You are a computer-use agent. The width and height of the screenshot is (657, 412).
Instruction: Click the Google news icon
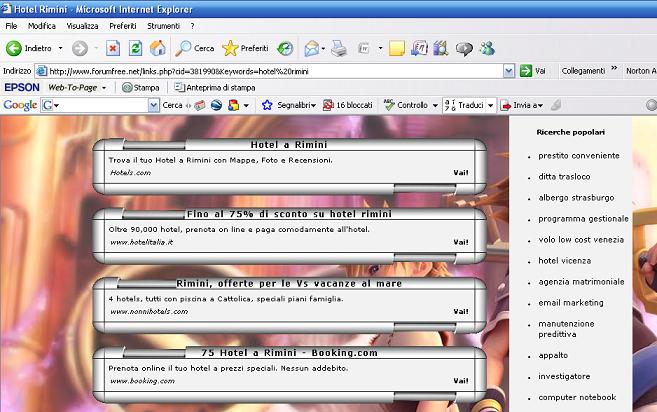(x=199, y=105)
